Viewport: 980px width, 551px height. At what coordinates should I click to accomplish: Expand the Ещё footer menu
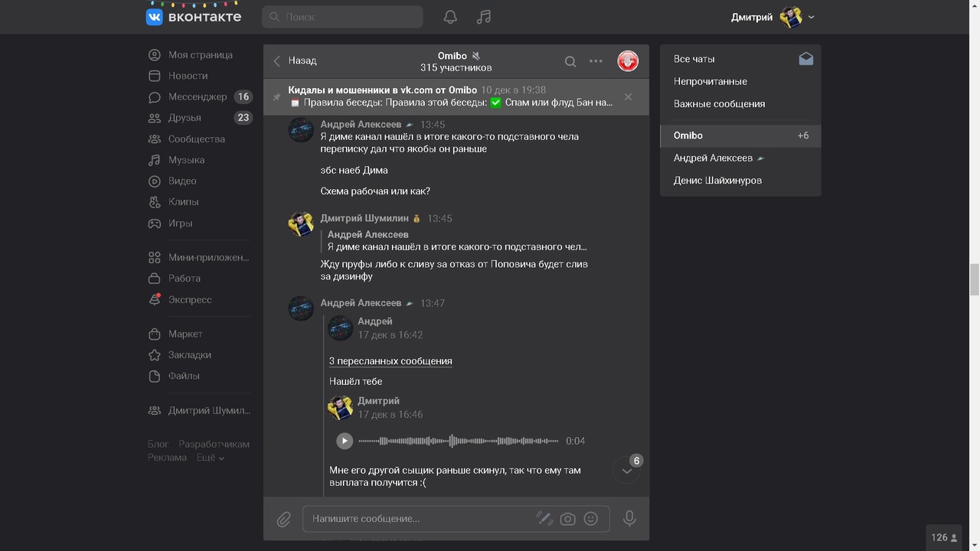click(210, 458)
